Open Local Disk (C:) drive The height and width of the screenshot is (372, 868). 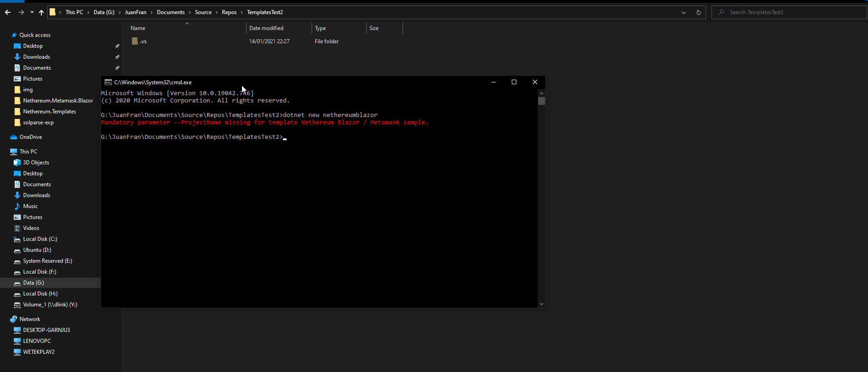pyautogui.click(x=40, y=239)
